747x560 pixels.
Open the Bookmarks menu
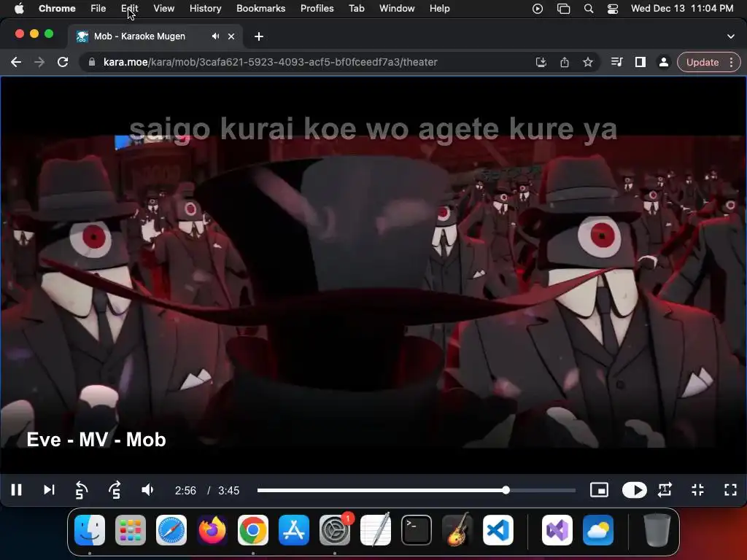pos(260,9)
